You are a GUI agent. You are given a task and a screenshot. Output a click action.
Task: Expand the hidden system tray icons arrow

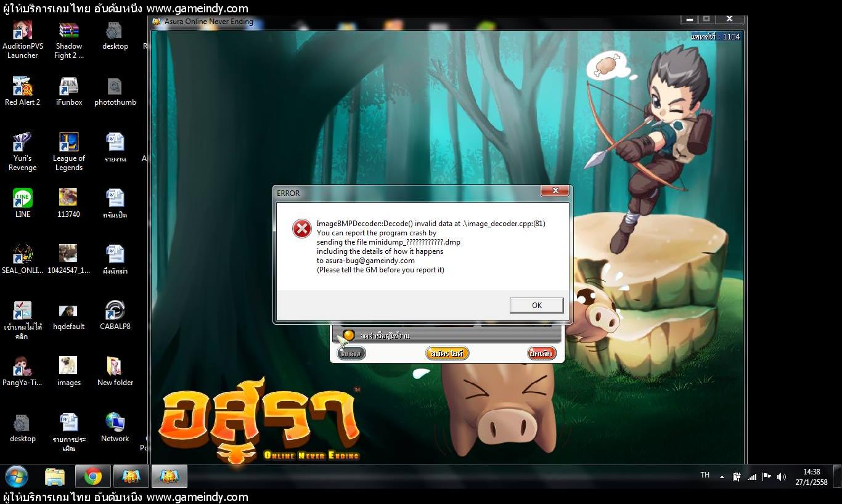722,477
